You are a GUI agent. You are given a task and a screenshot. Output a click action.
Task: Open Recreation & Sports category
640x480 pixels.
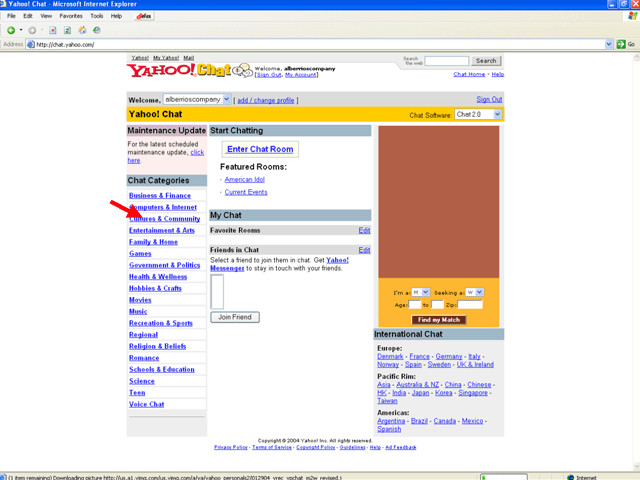[x=161, y=323]
